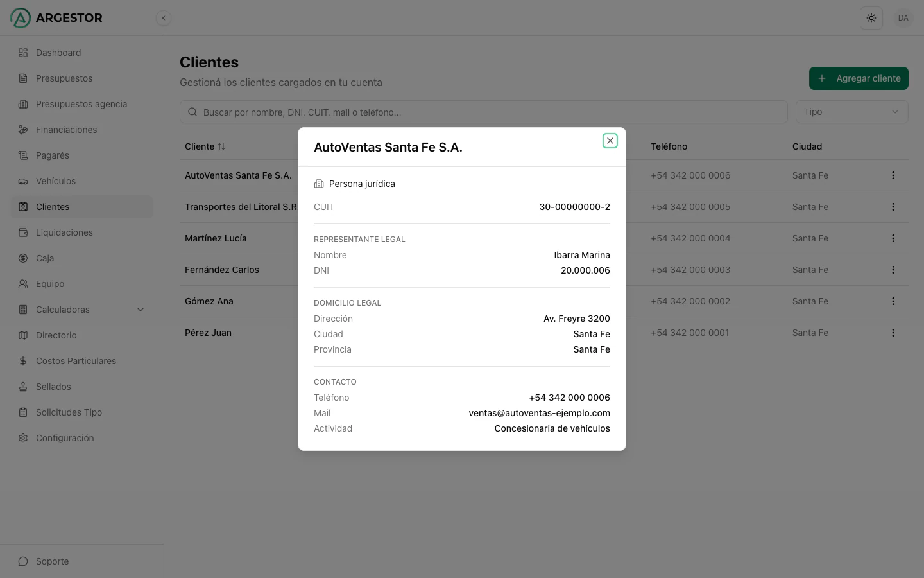Viewport: 924px width, 578px height.
Task: Click the Persona jurídica building icon
Action: pyautogui.click(x=319, y=184)
